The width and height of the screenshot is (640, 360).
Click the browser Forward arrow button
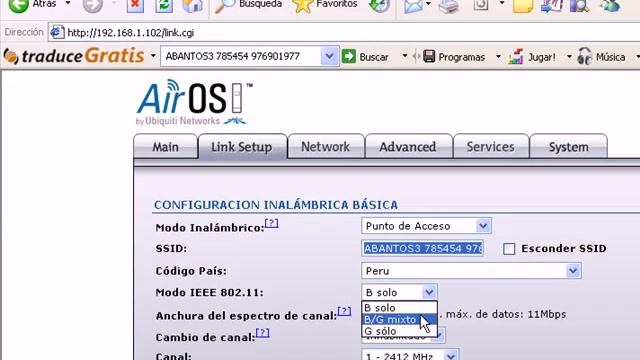tap(93, 5)
